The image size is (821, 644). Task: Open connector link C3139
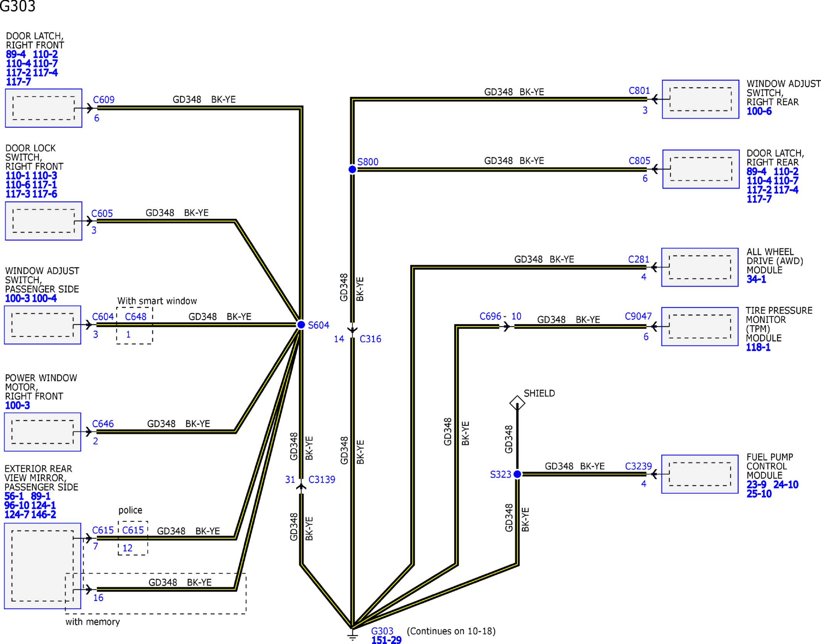[x=322, y=480]
